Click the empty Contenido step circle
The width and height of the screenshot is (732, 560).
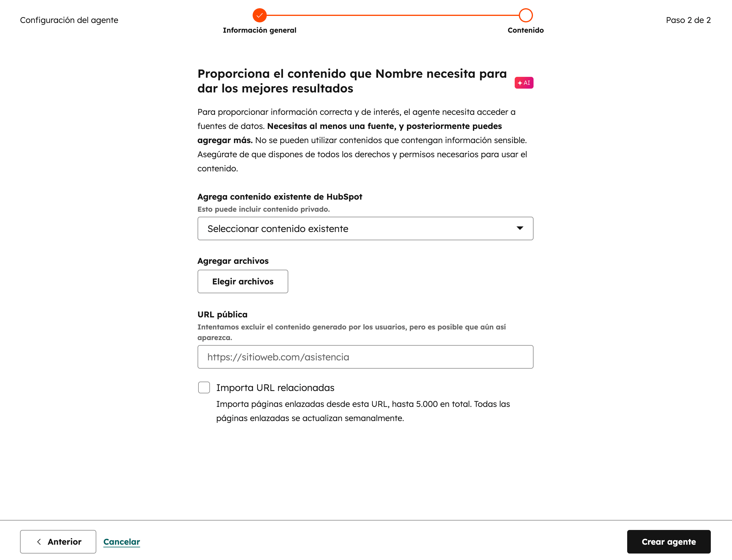point(526,15)
